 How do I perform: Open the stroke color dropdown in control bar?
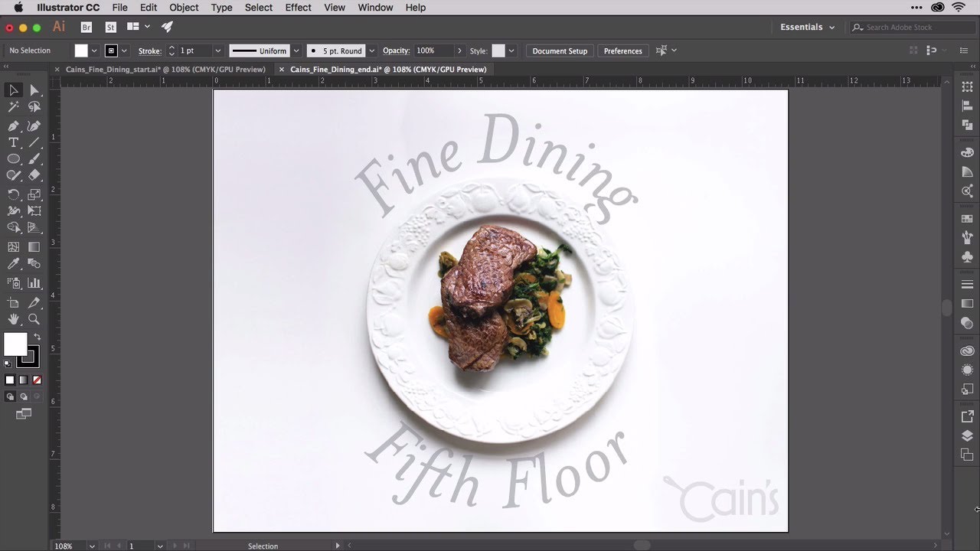[124, 51]
